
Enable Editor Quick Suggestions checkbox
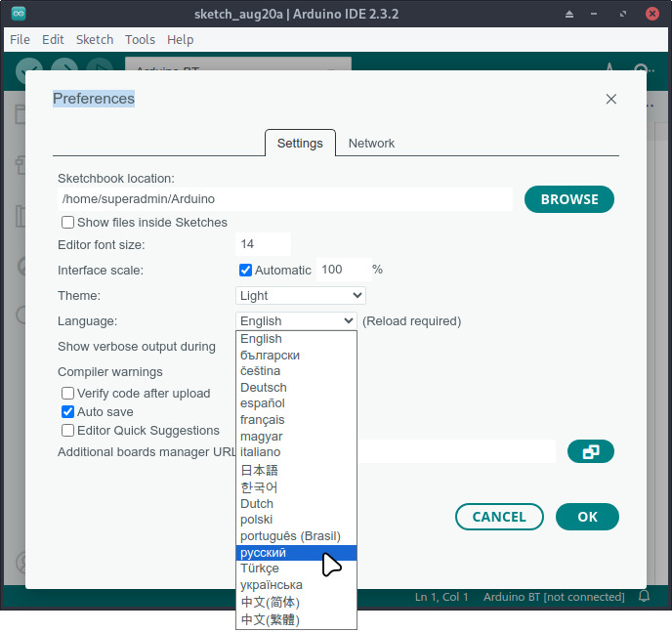pyautogui.click(x=67, y=430)
